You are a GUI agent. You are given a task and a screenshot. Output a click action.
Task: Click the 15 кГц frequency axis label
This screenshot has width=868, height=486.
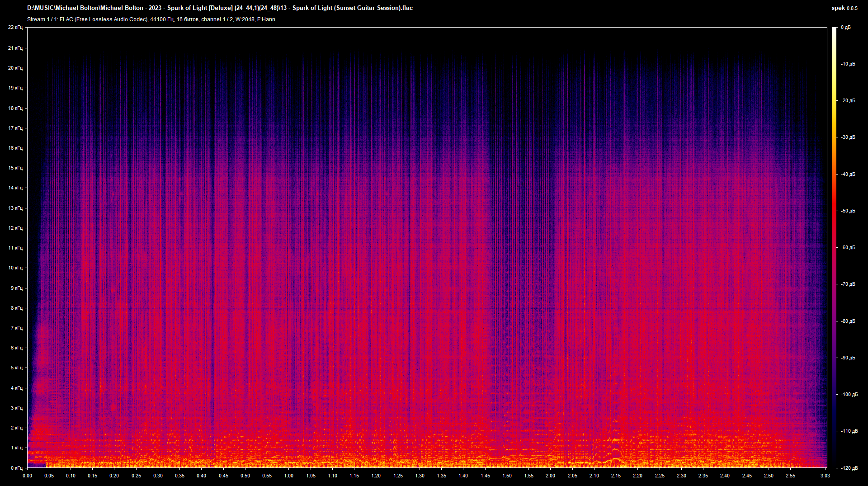15,168
